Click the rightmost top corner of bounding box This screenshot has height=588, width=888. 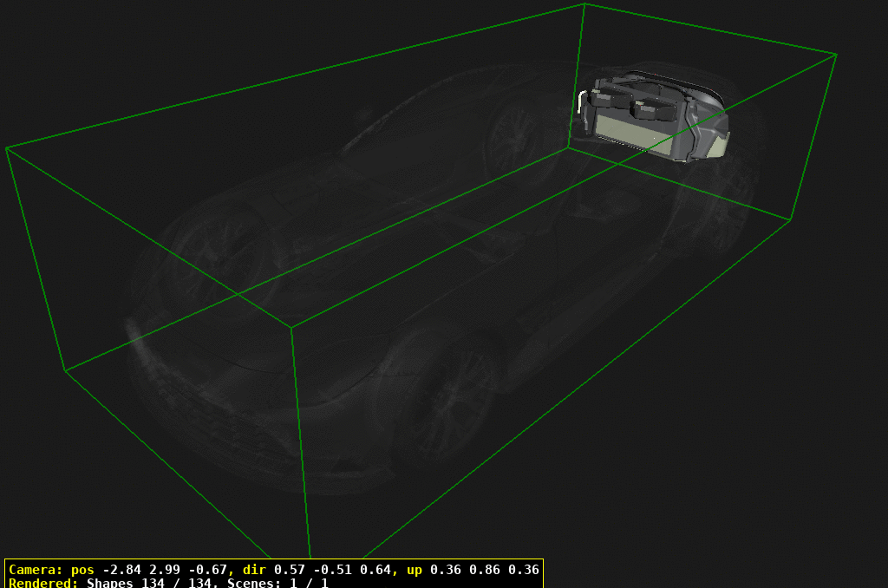(x=836, y=55)
